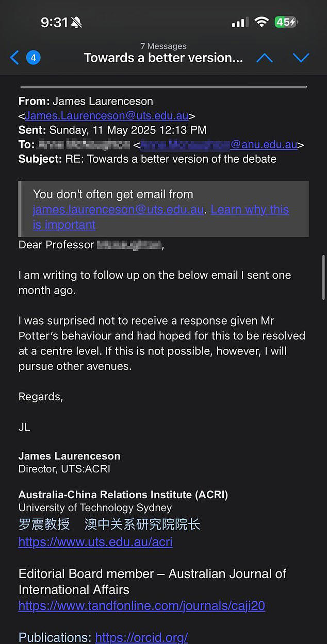Tap the silent mode bell icon
The height and width of the screenshot is (644, 327).
point(76,23)
